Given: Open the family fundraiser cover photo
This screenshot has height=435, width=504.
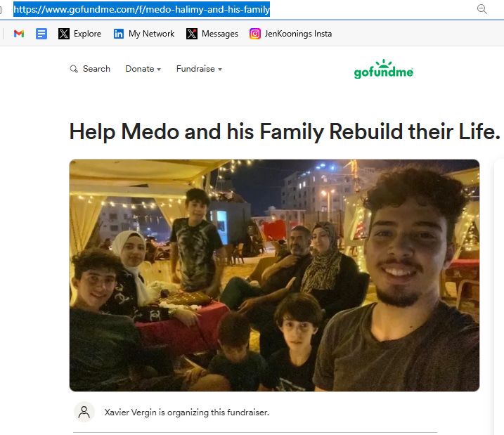Looking at the screenshot, I should 274,275.
